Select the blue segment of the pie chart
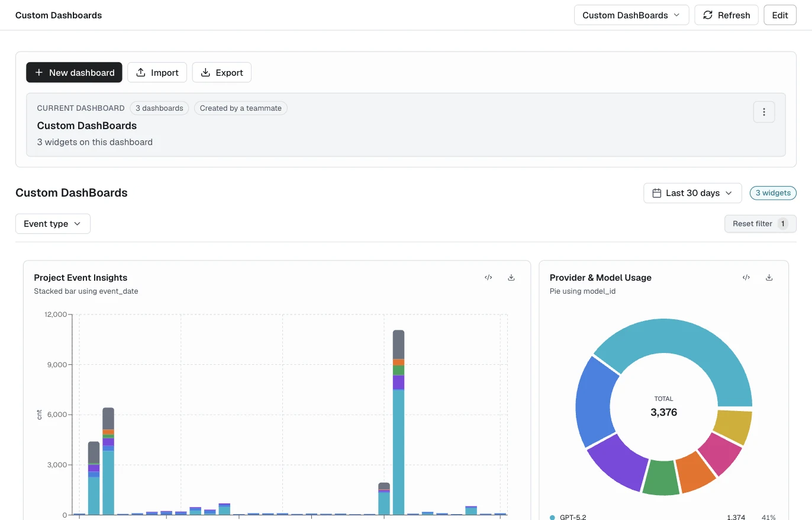This screenshot has height=520, width=812. [x=594, y=400]
